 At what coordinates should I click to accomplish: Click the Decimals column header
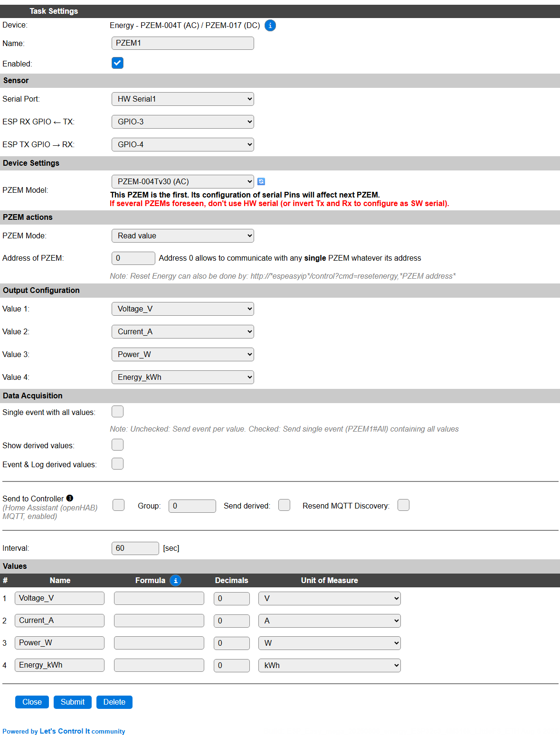pos(232,580)
